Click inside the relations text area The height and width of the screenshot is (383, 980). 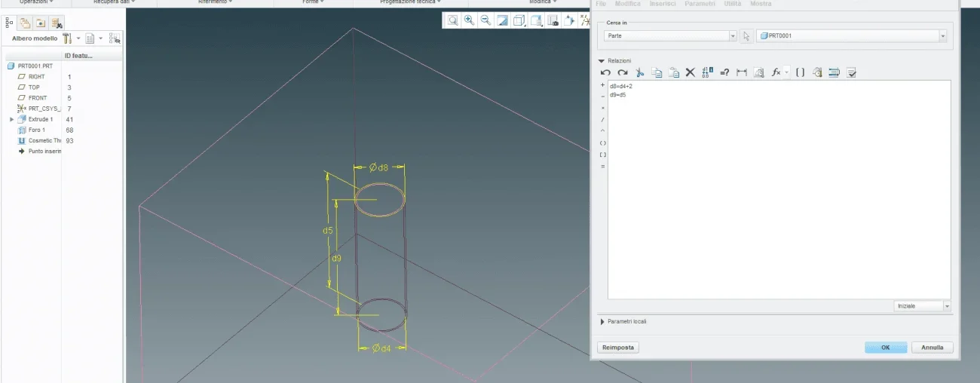click(x=779, y=188)
